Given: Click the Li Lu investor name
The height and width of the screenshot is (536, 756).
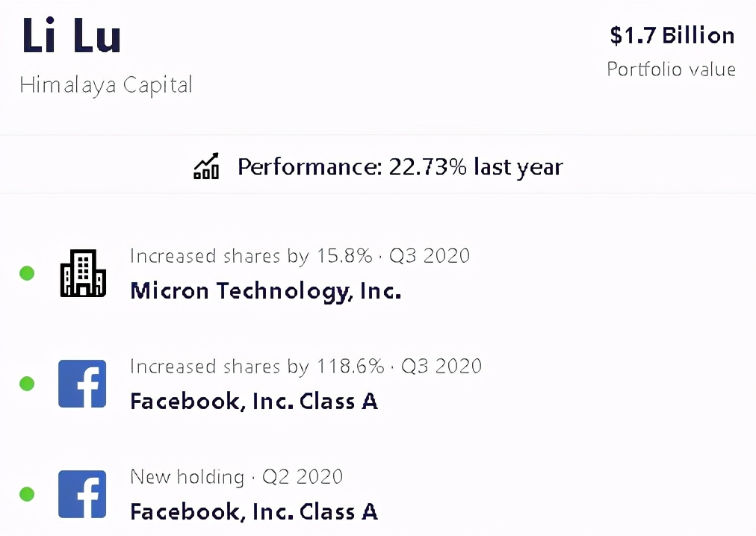Looking at the screenshot, I should (x=72, y=35).
